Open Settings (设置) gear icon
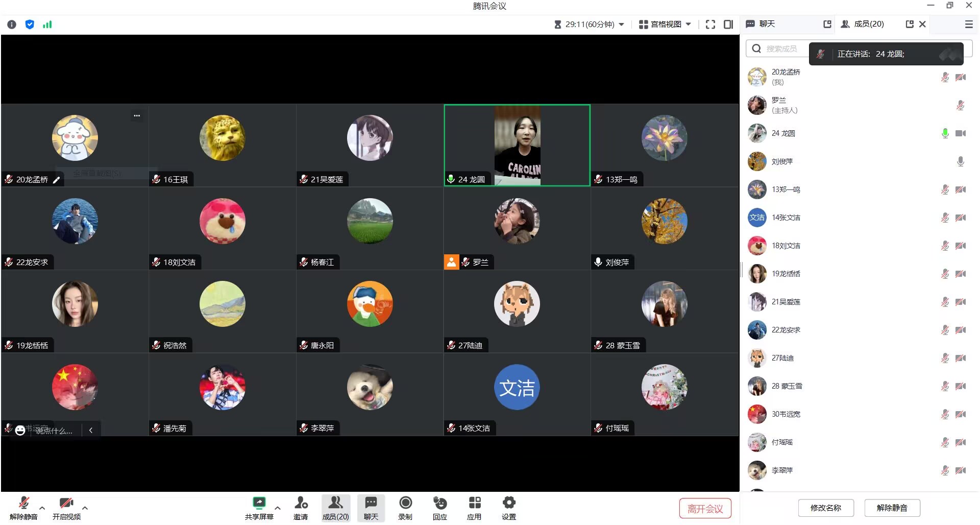 click(509, 504)
